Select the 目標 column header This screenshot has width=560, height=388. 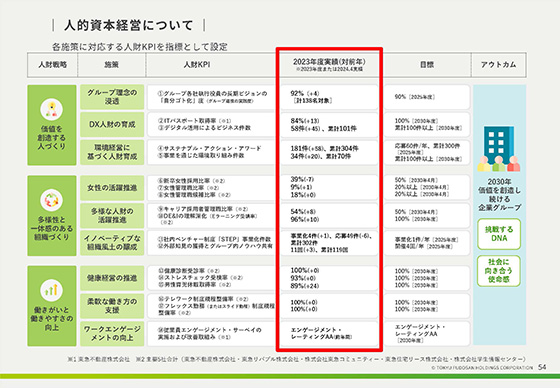[427, 65]
